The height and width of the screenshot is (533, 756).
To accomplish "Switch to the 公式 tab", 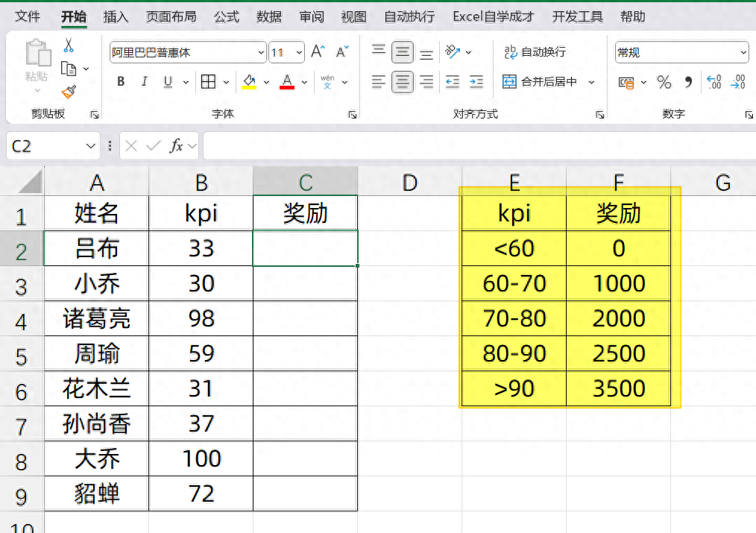I will click(226, 16).
